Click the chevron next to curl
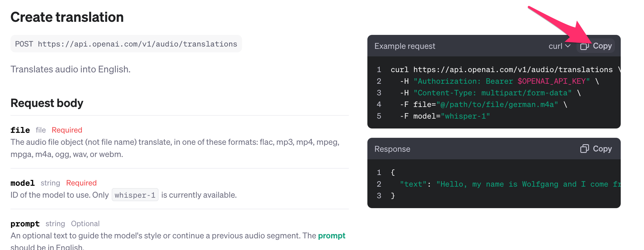 point(567,46)
